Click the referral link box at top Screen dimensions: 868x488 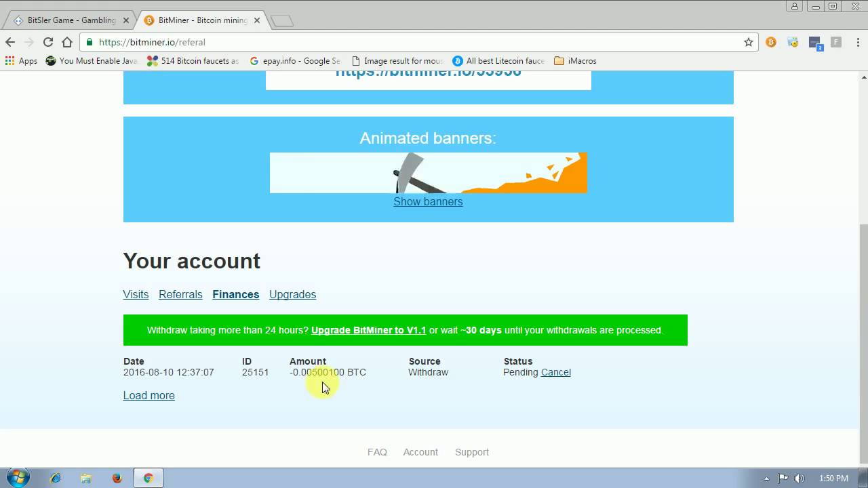[x=428, y=80]
